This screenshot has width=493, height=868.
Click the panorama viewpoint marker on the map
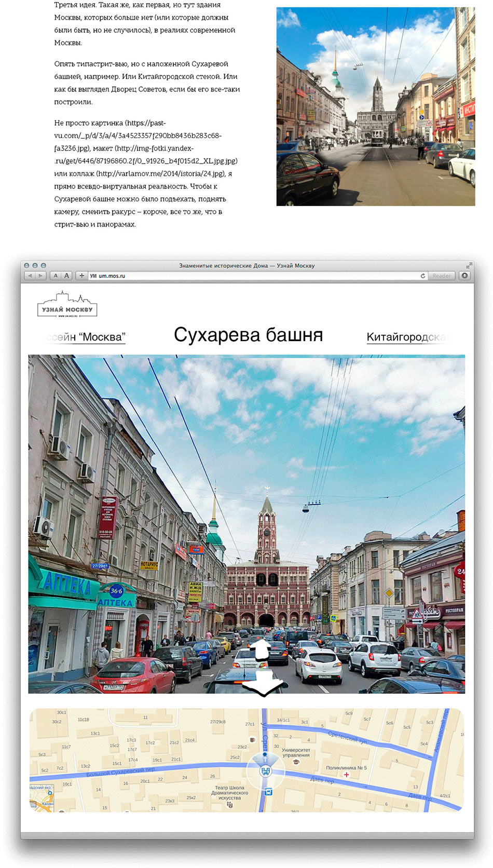pos(266,771)
